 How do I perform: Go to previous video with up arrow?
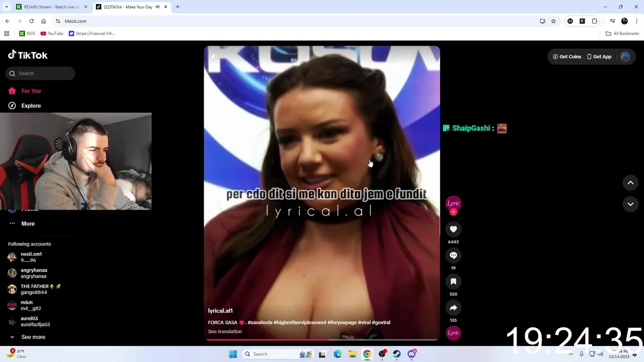click(630, 183)
